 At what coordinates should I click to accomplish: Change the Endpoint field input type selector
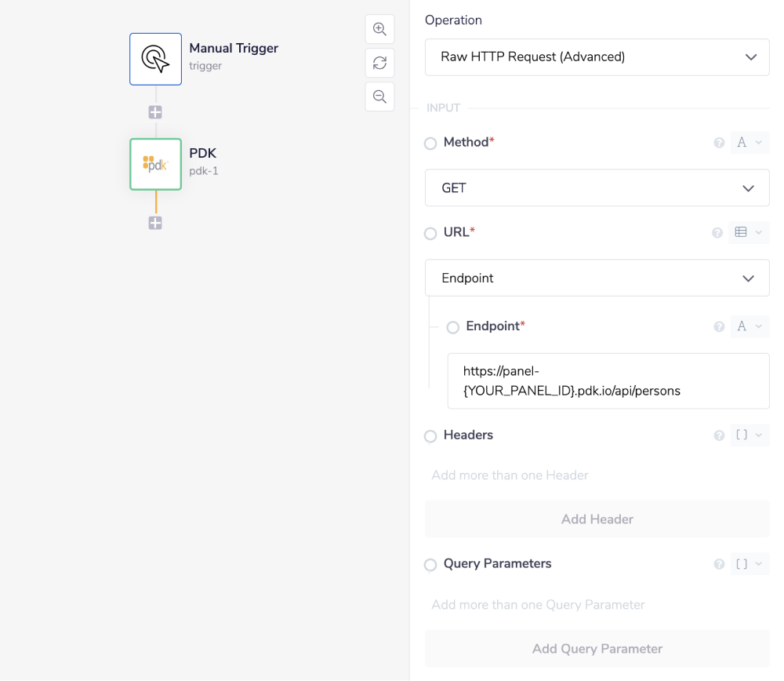point(749,327)
